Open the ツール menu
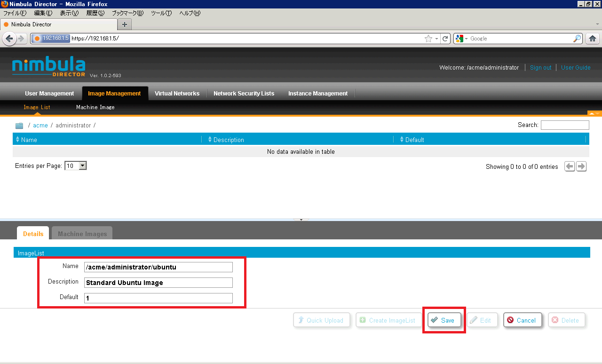The image size is (602, 364). pos(161,13)
